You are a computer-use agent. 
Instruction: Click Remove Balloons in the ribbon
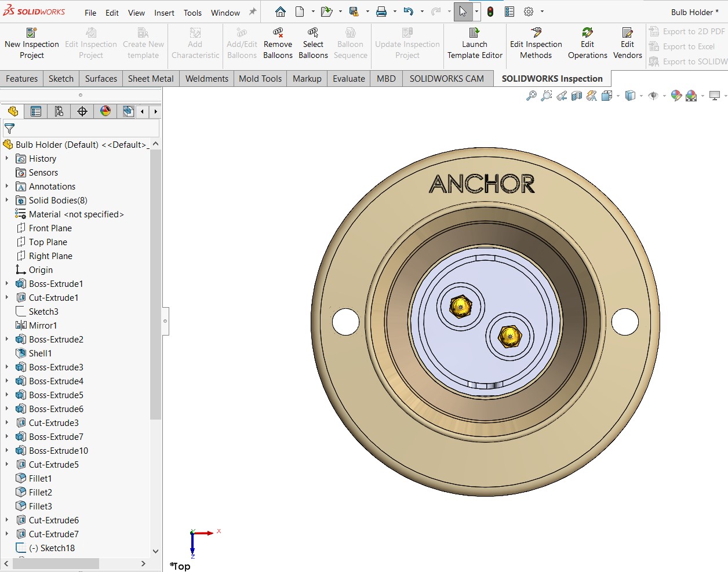tap(278, 43)
